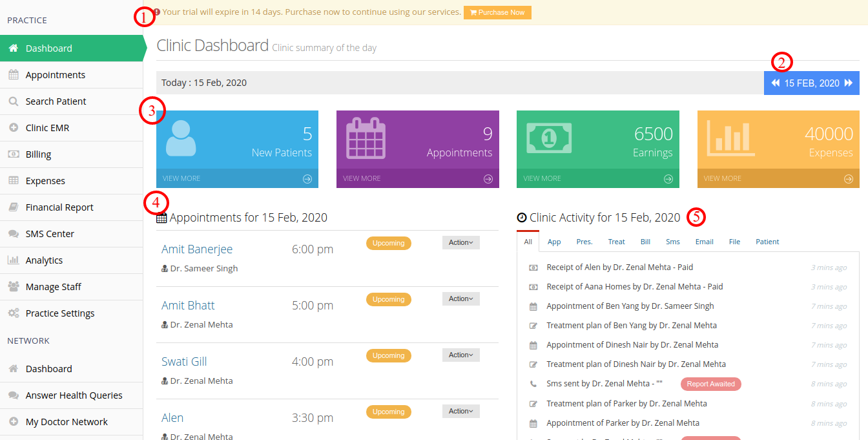Open the SMS Center menu item
The width and height of the screenshot is (868, 440).
pos(71,234)
